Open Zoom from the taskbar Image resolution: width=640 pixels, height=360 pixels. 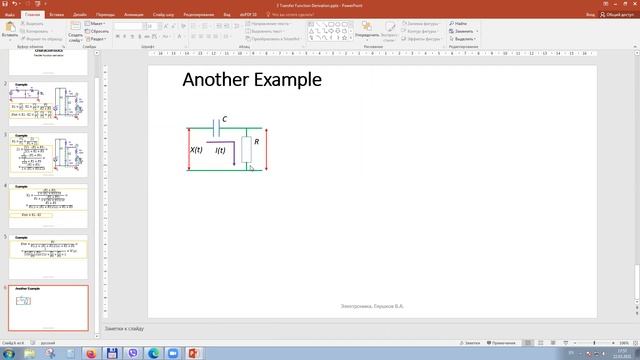pyautogui.click(x=173, y=353)
